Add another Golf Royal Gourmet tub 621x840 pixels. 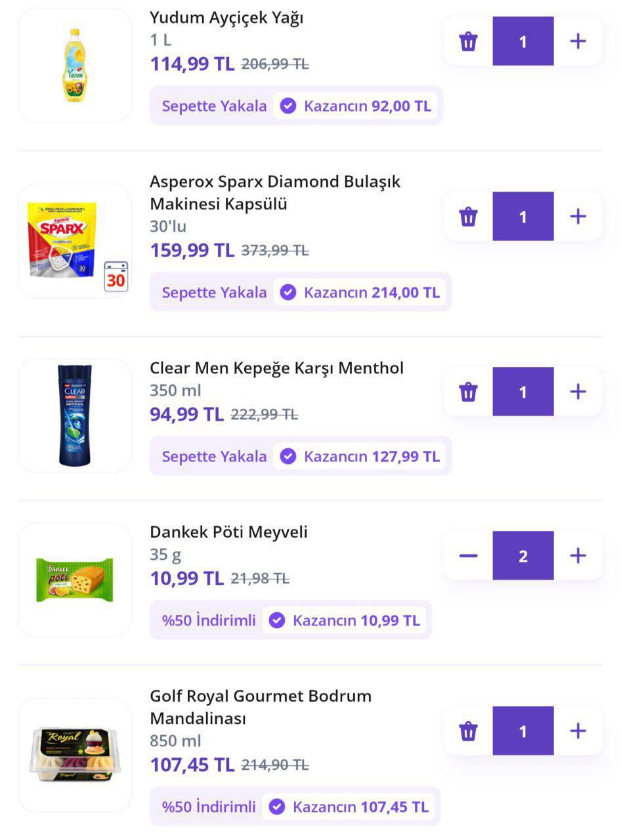tap(578, 731)
